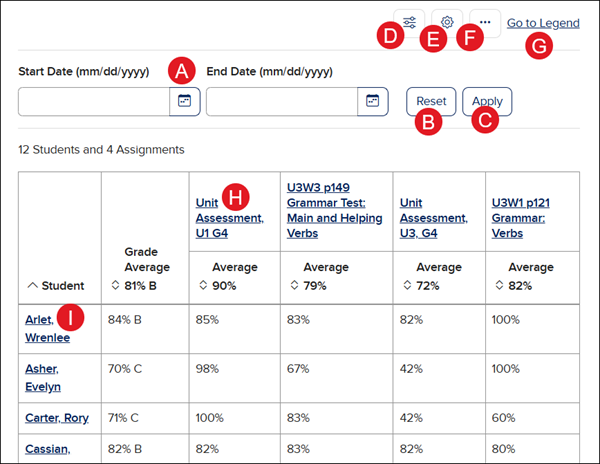Toggle Student column sort order chevron
The height and width of the screenshot is (464, 600).
coord(33,286)
